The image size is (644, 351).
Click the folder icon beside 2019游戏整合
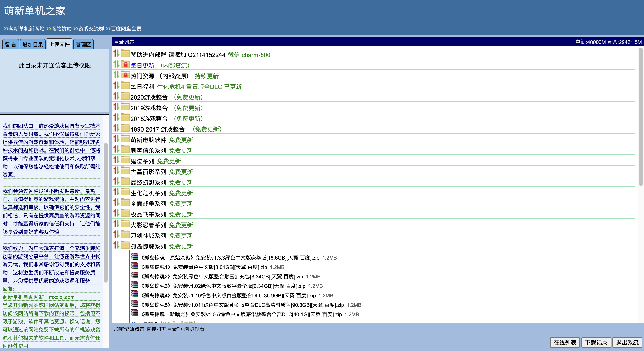tap(125, 107)
